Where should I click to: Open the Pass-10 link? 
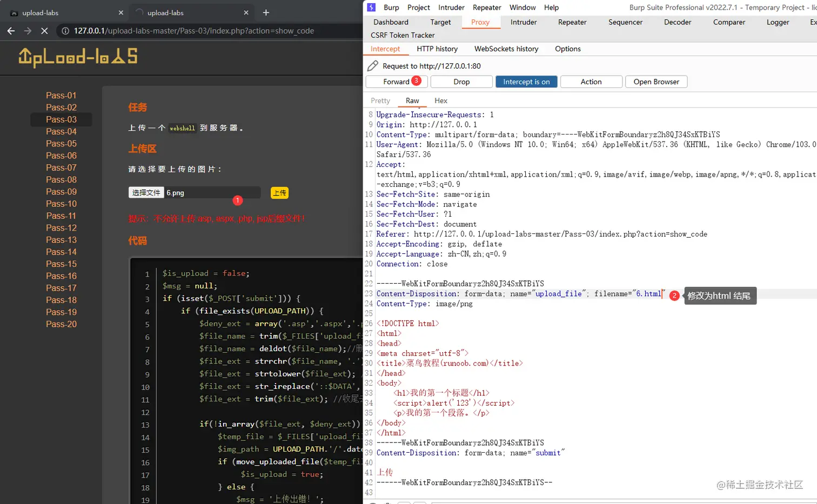[61, 204]
